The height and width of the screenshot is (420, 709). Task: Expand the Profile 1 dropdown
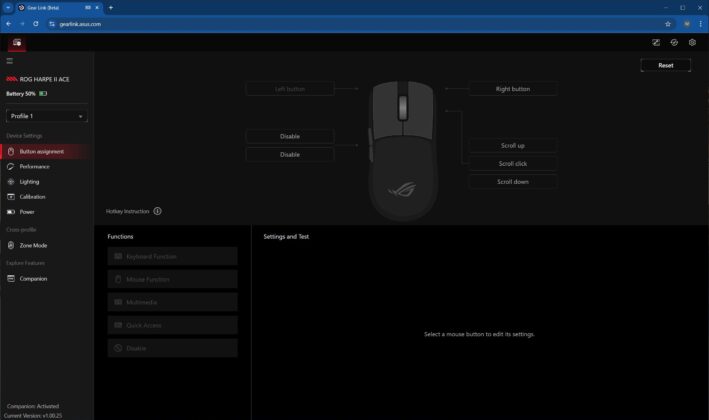click(47, 116)
